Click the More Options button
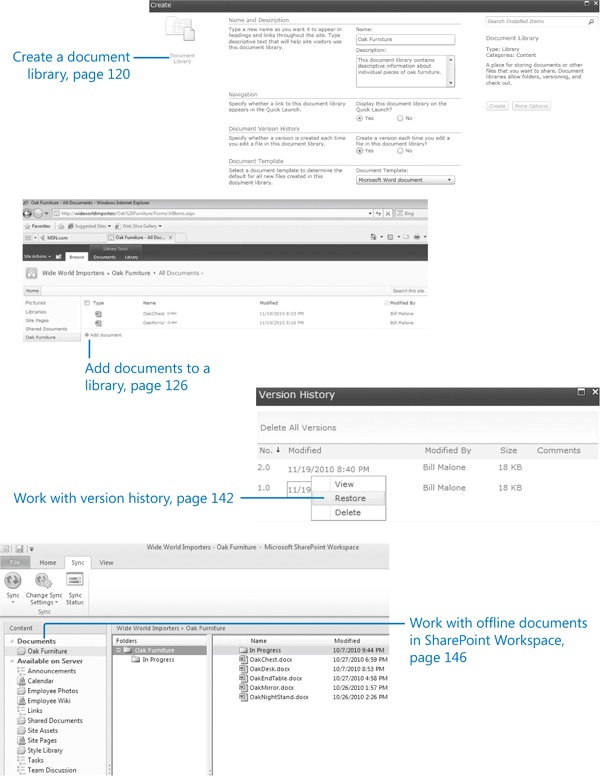The width and height of the screenshot is (600, 776). tap(531, 106)
